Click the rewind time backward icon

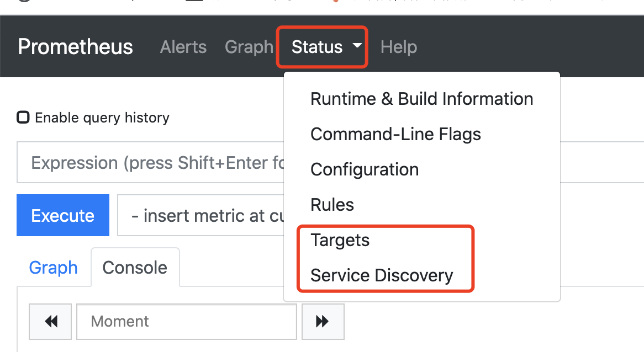point(50,321)
